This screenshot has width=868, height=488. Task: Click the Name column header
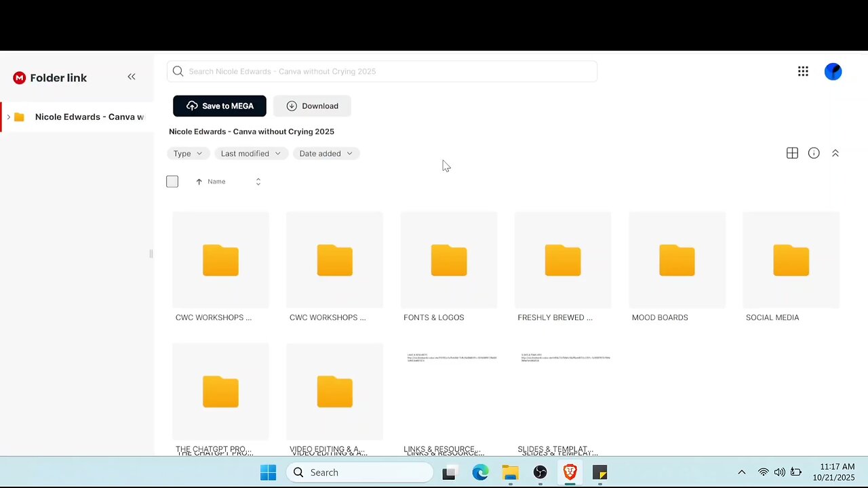pos(216,182)
